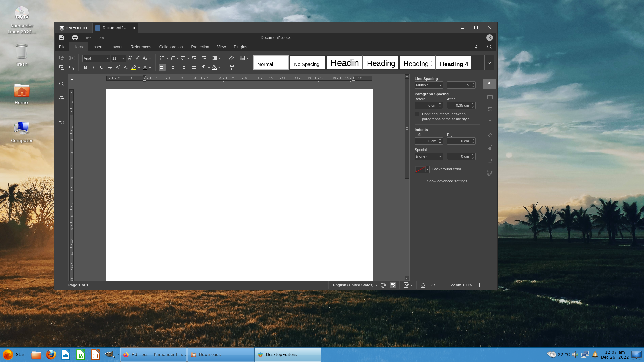
Task: Save the document with the save icon
Action: point(61,38)
